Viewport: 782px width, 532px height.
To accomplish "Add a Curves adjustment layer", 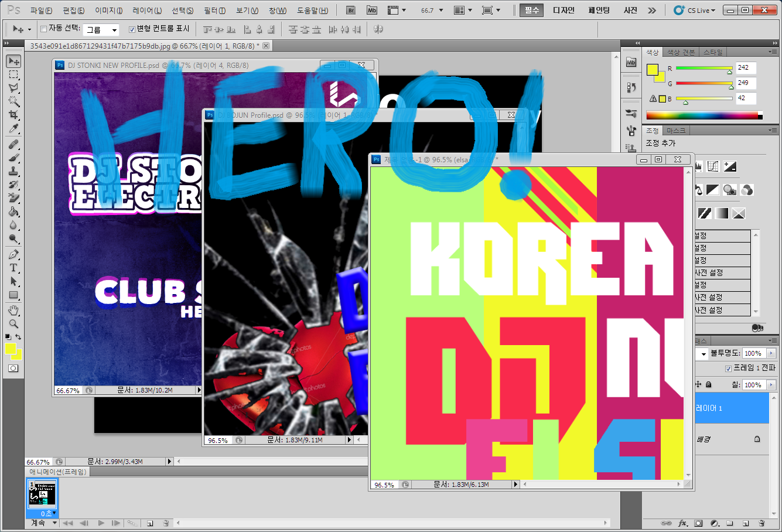I will point(713,167).
